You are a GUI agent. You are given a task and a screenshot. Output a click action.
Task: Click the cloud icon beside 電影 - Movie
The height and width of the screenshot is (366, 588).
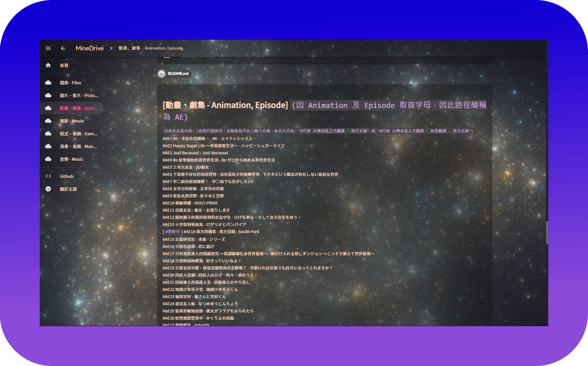(x=48, y=121)
